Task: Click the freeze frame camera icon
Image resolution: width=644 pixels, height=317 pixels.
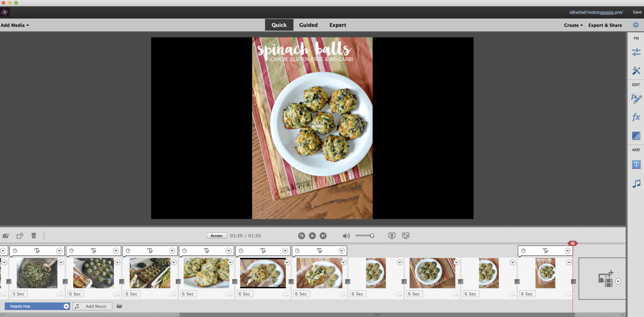Action: coord(6,236)
